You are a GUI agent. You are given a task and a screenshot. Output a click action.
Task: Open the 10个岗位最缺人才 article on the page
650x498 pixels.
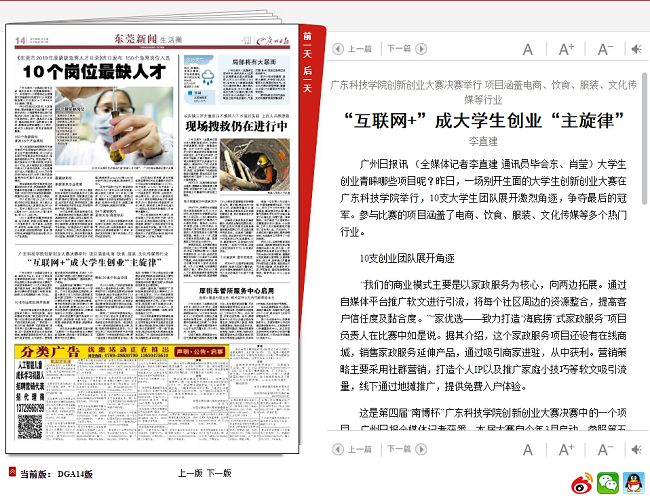(x=94, y=72)
